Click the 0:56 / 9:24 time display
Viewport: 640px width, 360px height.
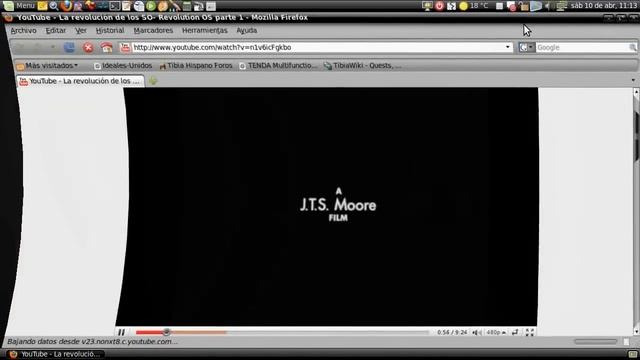click(452, 333)
